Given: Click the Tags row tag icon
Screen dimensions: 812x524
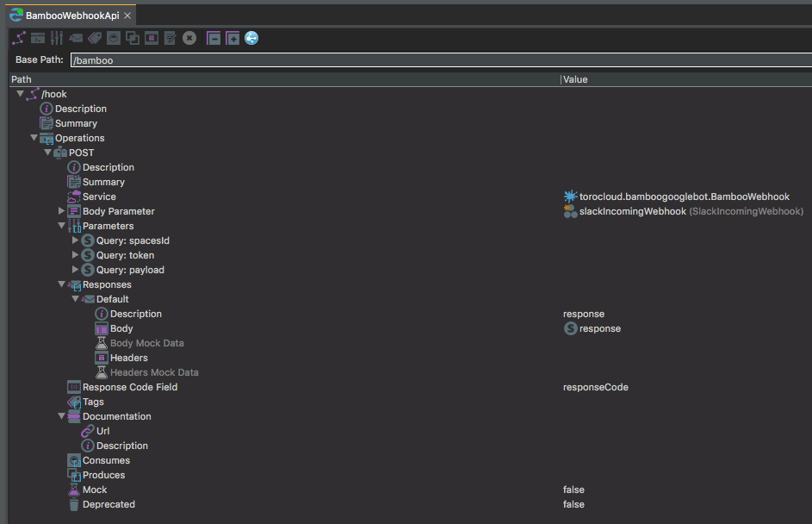Looking at the screenshot, I should 74,402.
